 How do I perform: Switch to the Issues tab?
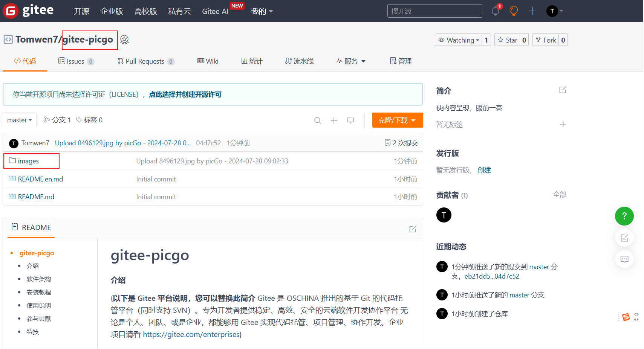pyautogui.click(x=76, y=61)
